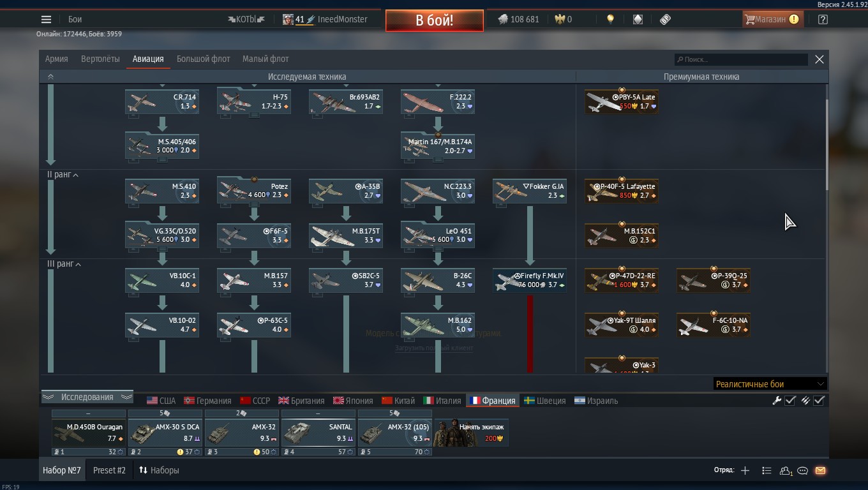
Task: Click the ammo refill slashes icon
Action: tap(805, 401)
